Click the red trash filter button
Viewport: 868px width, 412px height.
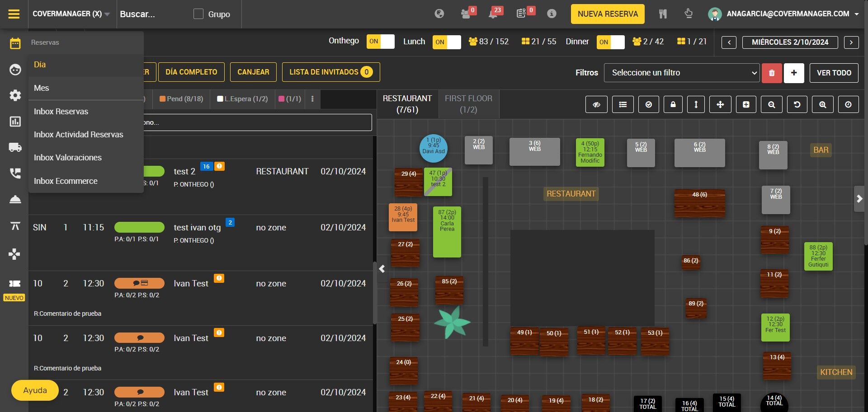(772, 73)
